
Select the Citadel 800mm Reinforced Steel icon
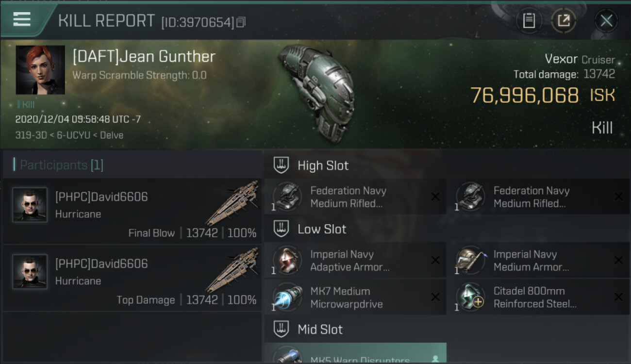coord(471,297)
